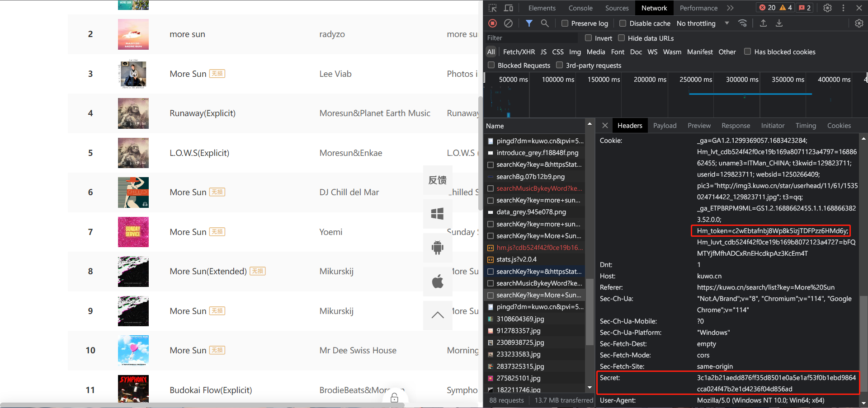Image resolution: width=868 pixels, height=408 pixels.
Task: Enable the Preserve log checkbox
Action: (x=565, y=23)
